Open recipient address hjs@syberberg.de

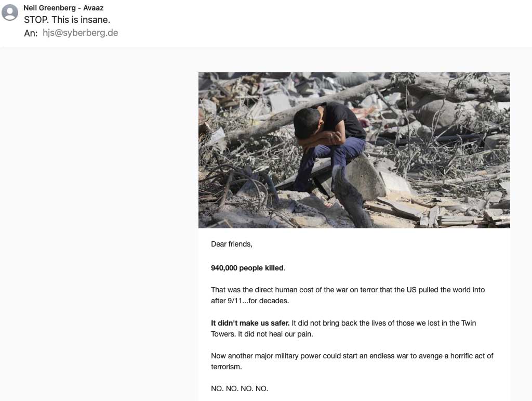81,33
